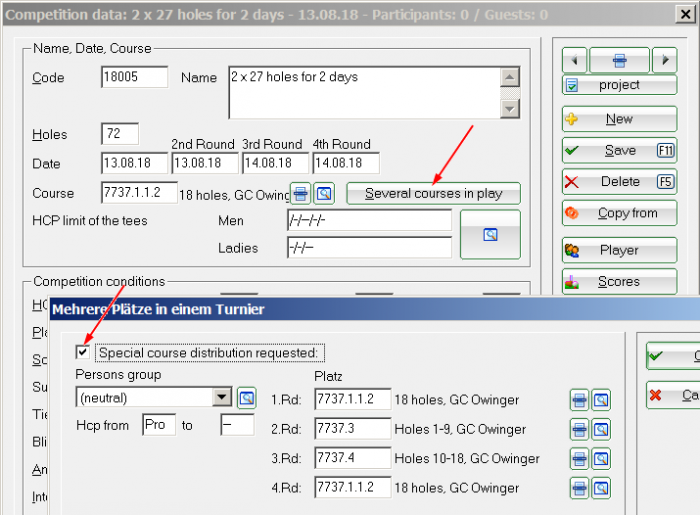
Task: Click printer icon for 1.Rd course
Action: click(x=579, y=400)
